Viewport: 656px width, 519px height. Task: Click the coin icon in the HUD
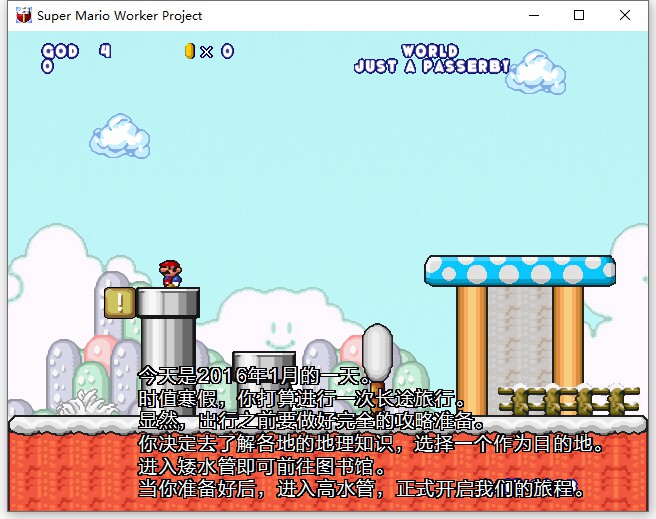tap(190, 51)
